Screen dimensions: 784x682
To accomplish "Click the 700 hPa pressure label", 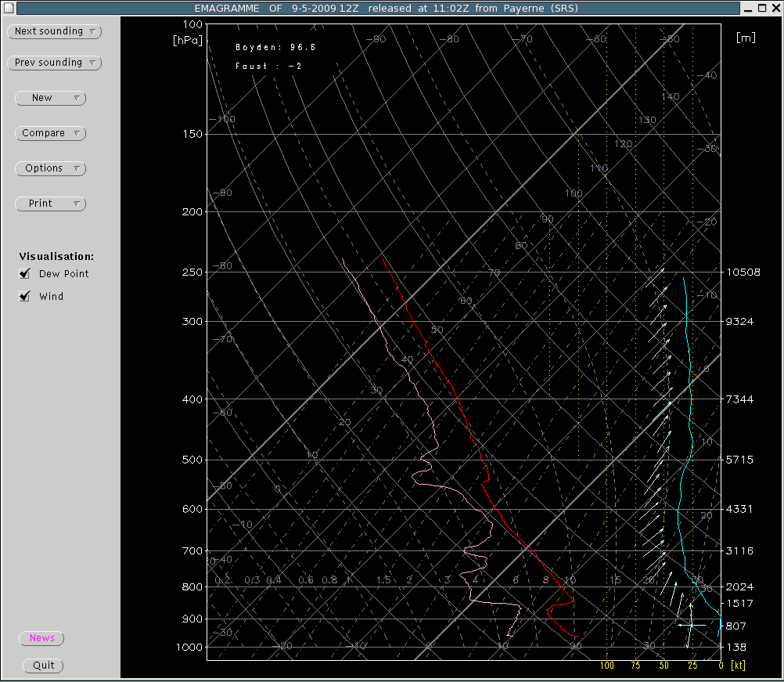I will pyautogui.click(x=192, y=551).
